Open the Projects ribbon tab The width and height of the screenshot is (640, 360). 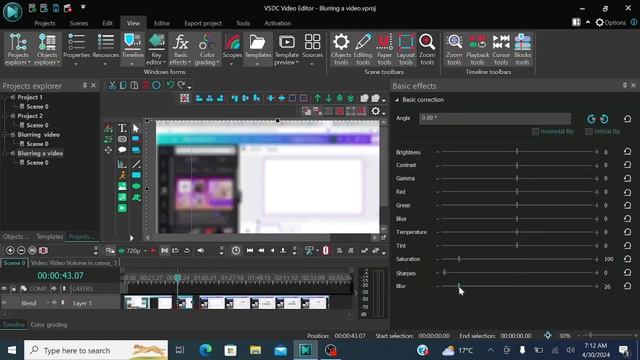44,23
